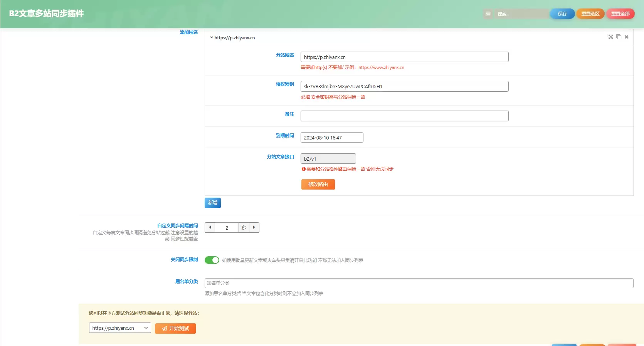Click the 秒 unit label

point(244,227)
